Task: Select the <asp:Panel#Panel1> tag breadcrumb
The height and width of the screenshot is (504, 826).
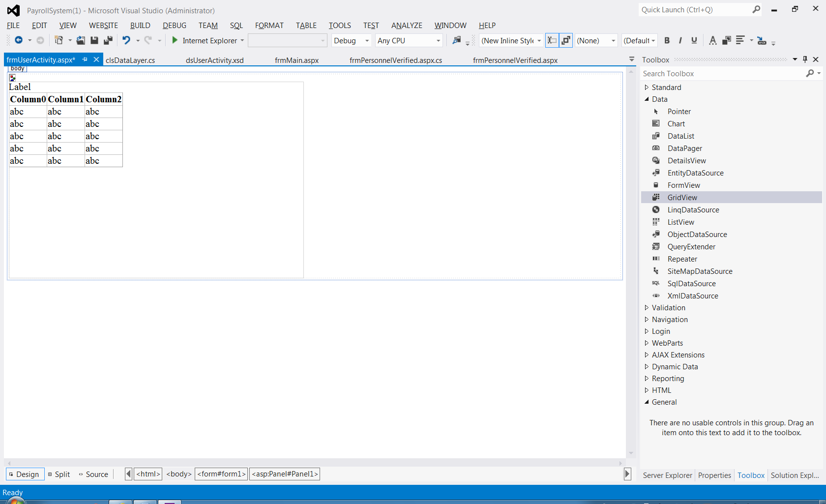Action: 285,474
